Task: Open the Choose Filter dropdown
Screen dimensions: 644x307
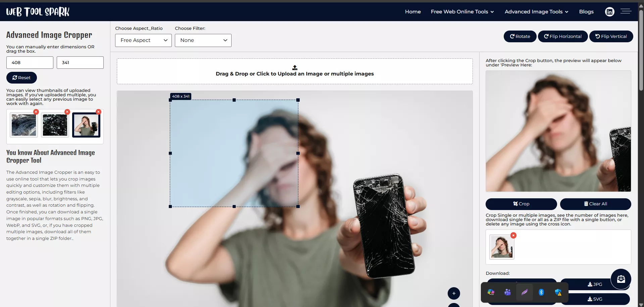Action: pyautogui.click(x=203, y=40)
